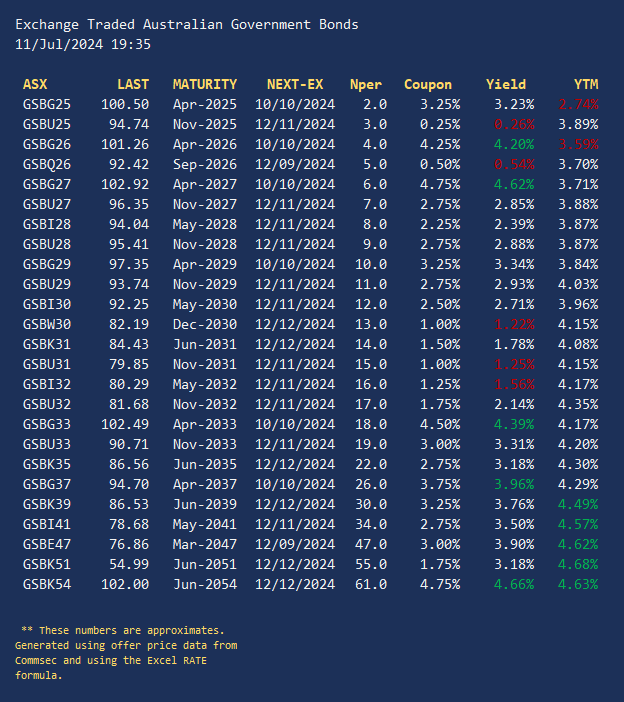Click the 54.99 last price
Image resolution: width=624 pixels, height=702 pixels.
(x=125, y=565)
